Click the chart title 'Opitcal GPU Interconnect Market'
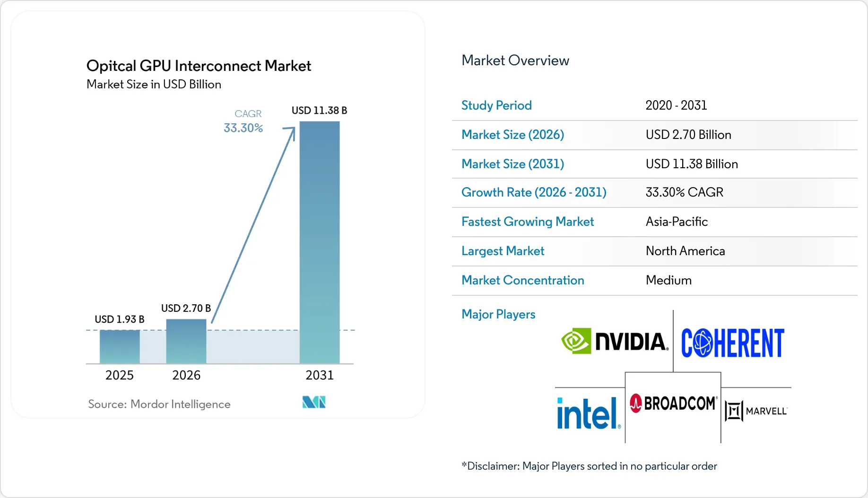Viewport: 868px width, 498px height. tap(199, 66)
